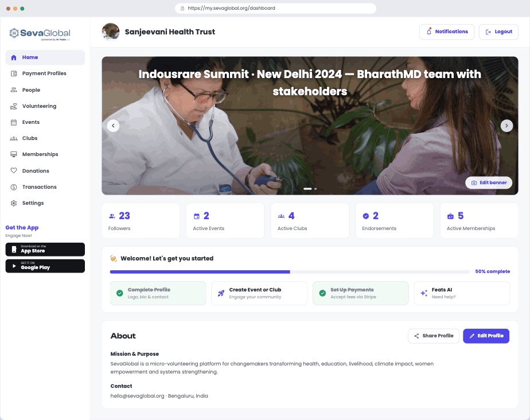The height and width of the screenshot is (420, 530).
Task: Click the rocket icon on Create Event
Action: click(221, 293)
